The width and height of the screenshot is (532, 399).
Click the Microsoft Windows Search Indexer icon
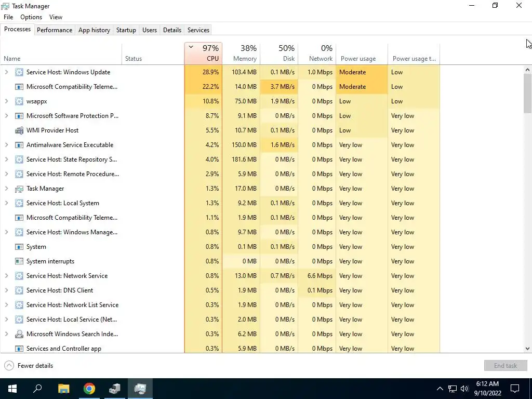19,334
